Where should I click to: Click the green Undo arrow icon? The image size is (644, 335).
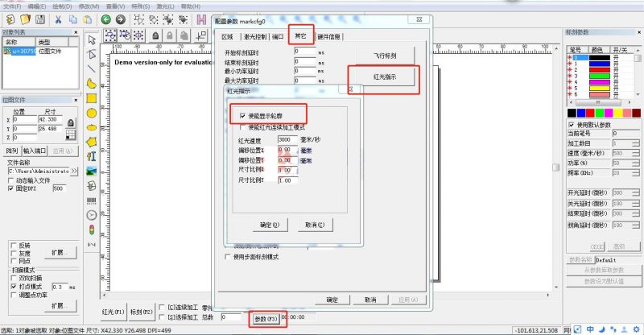106,19
